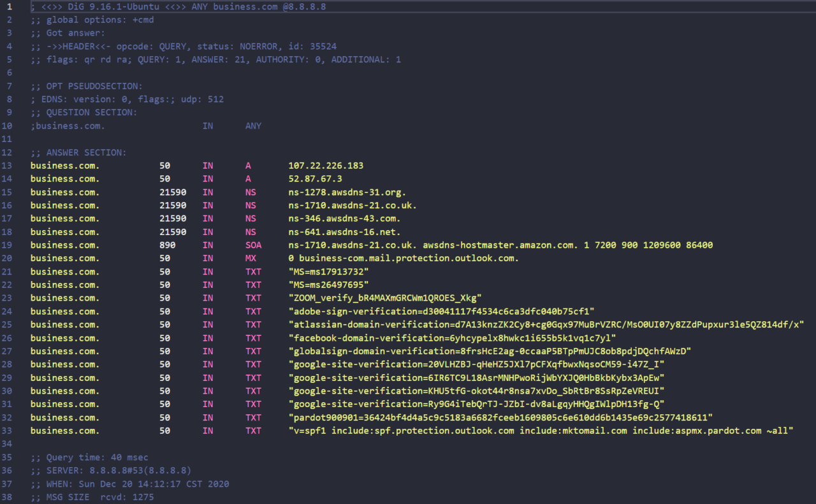Click the SERVER 8.8.8.8#53 line
816x504 pixels.
(x=111, y=471)
